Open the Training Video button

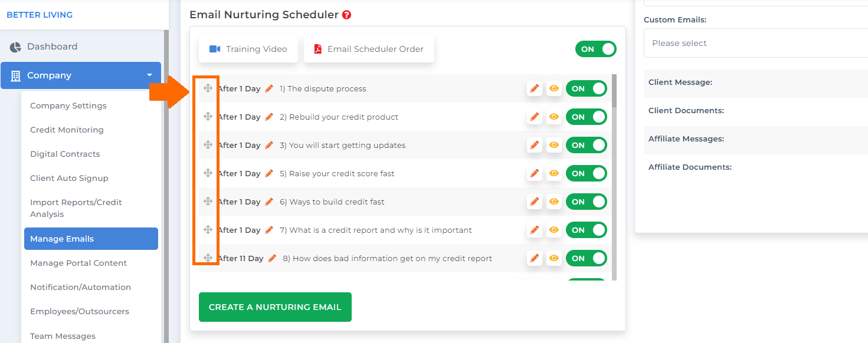[248, 49]
